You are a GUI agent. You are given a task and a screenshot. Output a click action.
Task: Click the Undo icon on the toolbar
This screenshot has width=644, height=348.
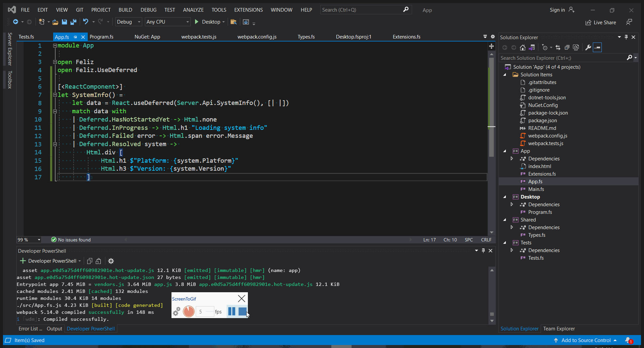click(86, 22)
